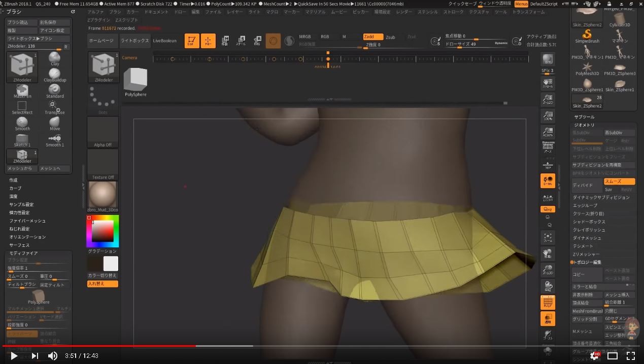Select the Cylinder3D subtool thumbnail

click(x=619, y=17)
